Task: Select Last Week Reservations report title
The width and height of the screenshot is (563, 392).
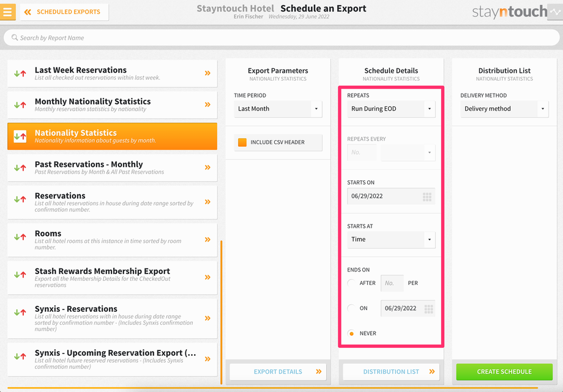Action: 81,70
